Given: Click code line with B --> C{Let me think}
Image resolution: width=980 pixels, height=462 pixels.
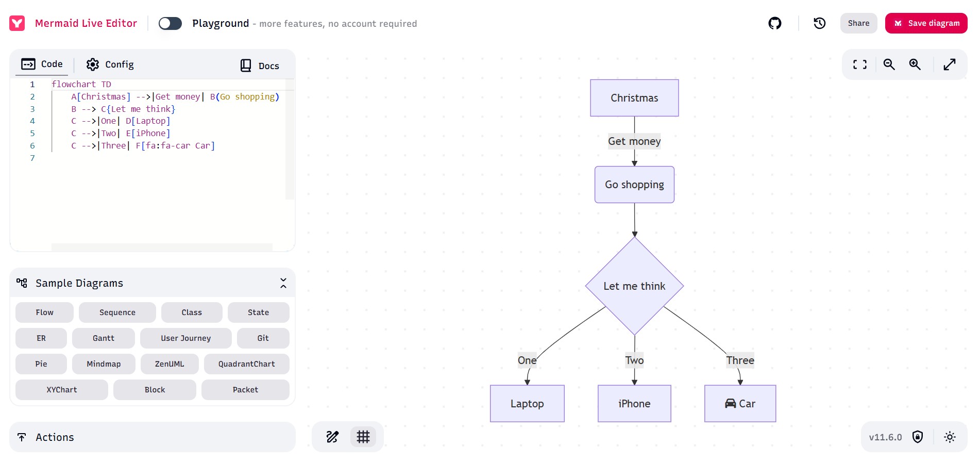Looking at the screenshot, I should [123, 109].
